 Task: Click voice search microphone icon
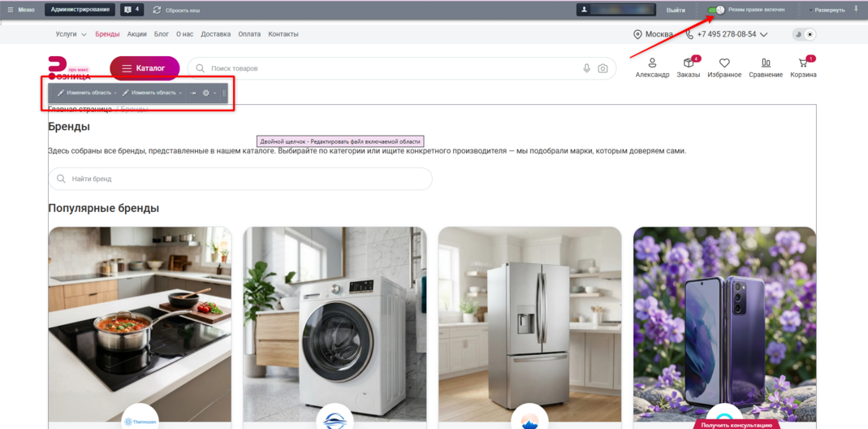tap(587, 69)
